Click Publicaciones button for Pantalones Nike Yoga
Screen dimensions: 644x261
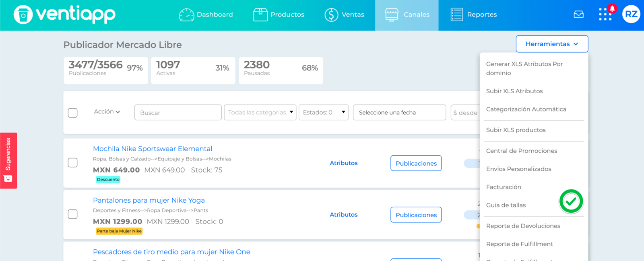click(416, 215)
